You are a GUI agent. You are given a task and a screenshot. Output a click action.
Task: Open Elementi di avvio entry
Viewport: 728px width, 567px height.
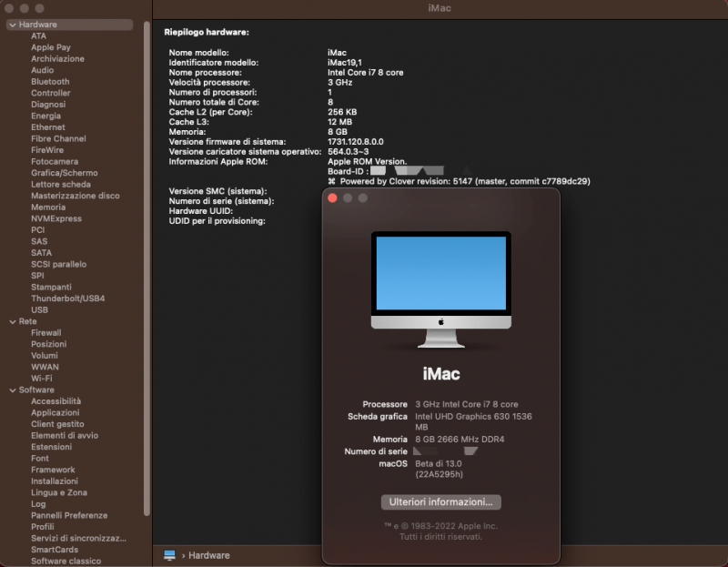pyautogui.click(x=65, y=436)
